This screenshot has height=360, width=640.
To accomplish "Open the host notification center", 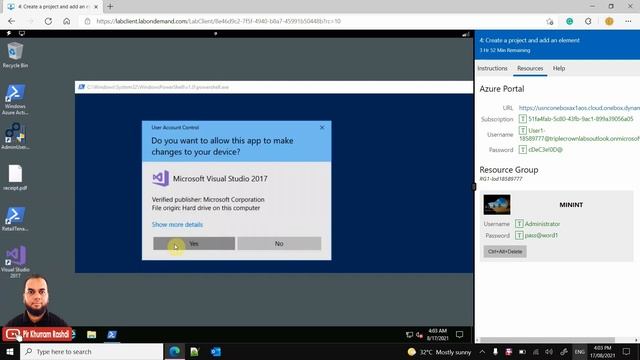I will click(627, 352).
